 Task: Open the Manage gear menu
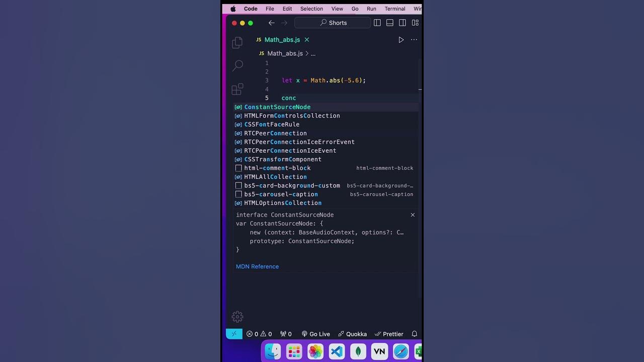[237, 317]
